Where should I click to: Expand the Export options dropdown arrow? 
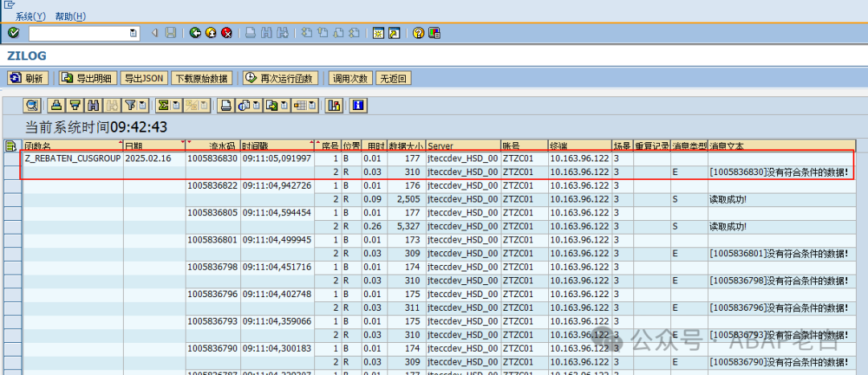(285, 105)
